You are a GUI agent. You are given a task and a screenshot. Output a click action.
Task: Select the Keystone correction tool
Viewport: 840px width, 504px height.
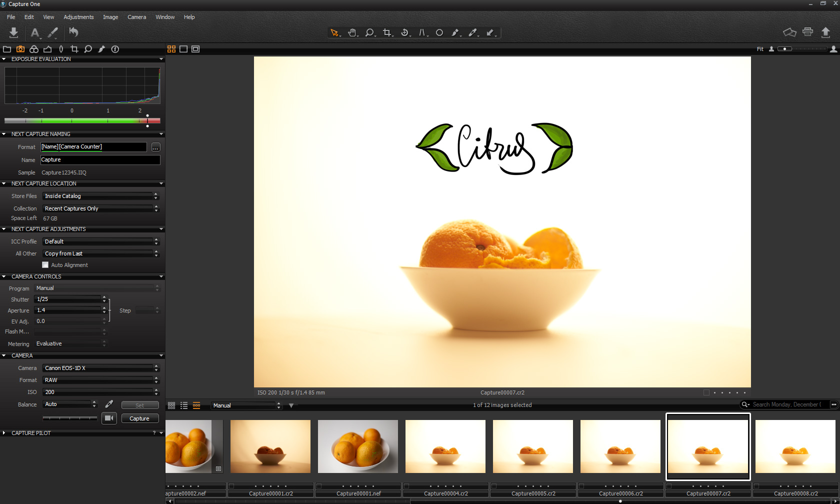pos(422,32)
